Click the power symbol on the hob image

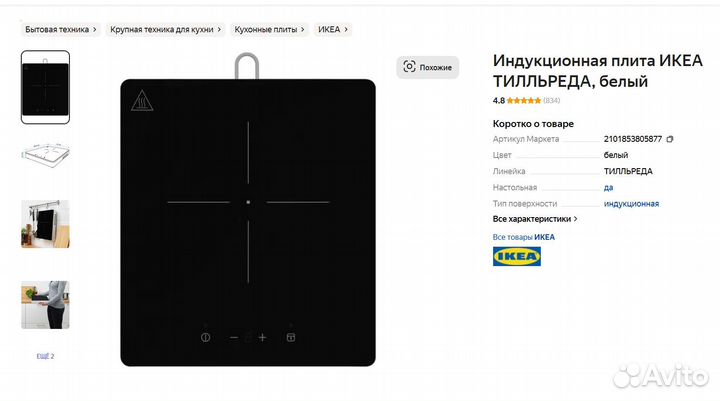(205, 338)
